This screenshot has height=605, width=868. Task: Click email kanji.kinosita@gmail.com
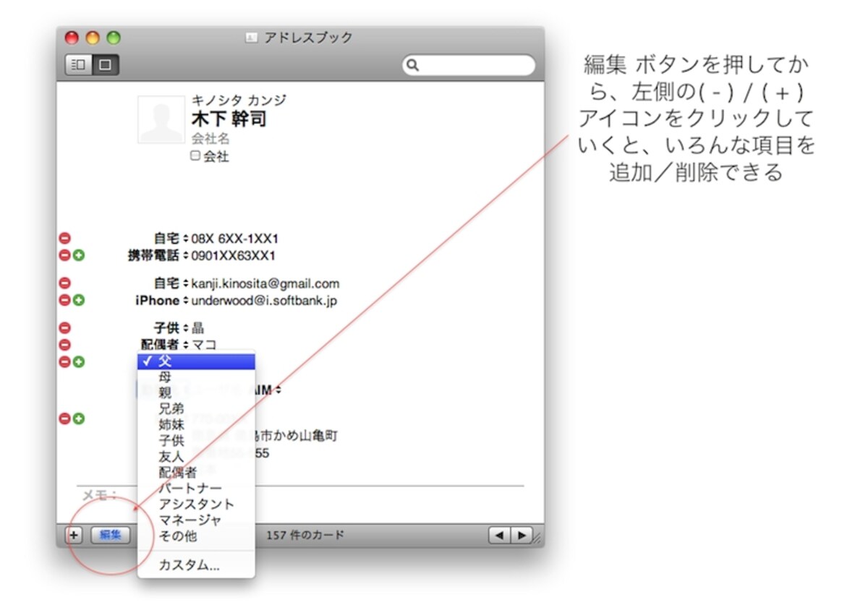[x=265, y=284]
